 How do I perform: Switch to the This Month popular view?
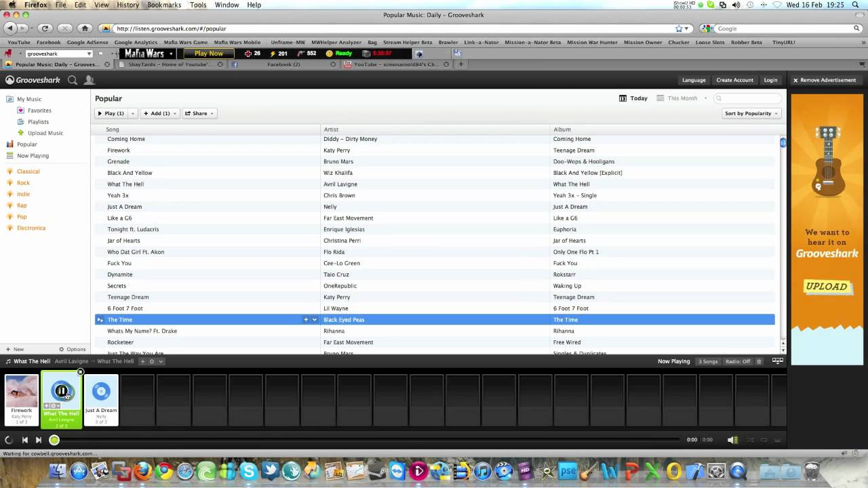[677, 98]
